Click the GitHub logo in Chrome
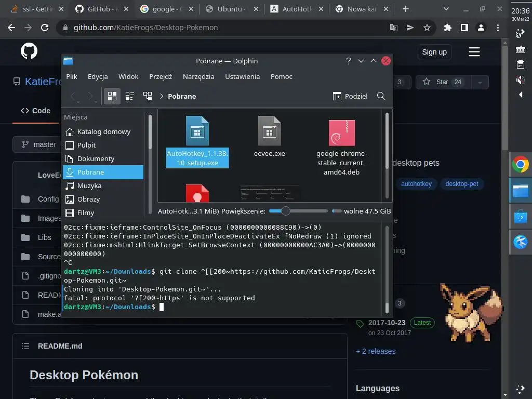 coord(29,51)
